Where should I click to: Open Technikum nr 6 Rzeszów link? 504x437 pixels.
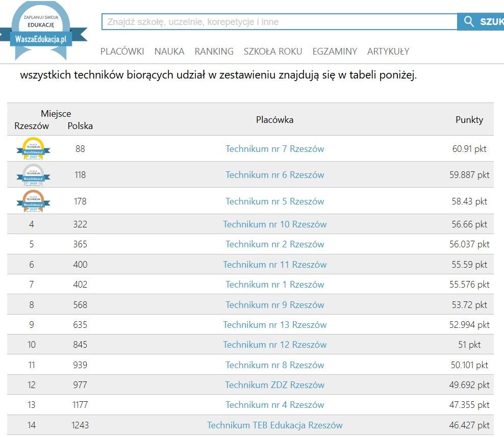click(274, 175)
